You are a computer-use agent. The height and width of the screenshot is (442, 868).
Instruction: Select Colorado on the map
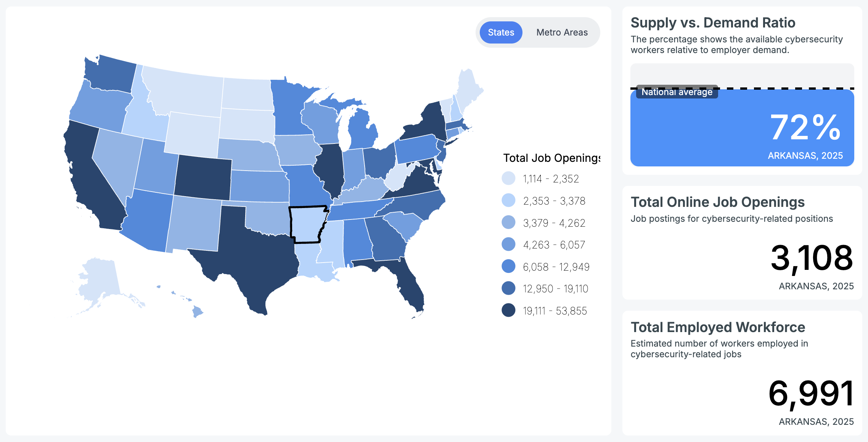(203, 177)
